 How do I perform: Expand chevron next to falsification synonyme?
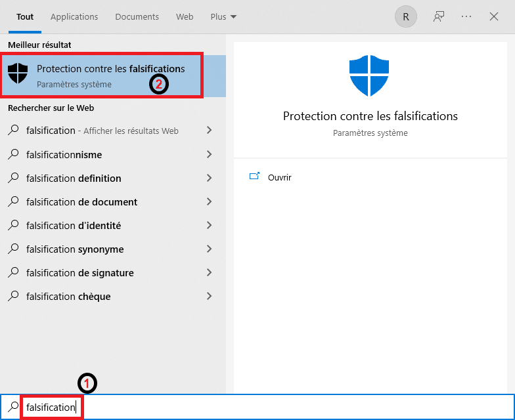[209, 248]
